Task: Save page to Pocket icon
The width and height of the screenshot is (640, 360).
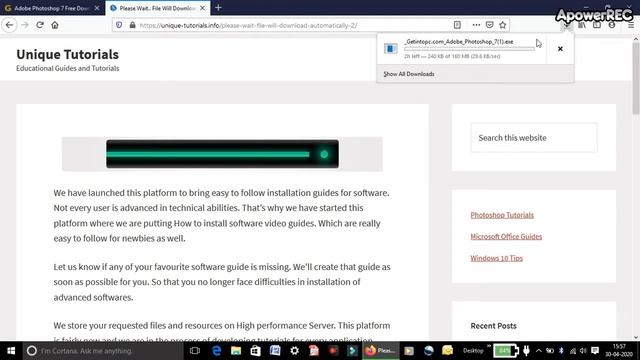Action: [x=489, y=25]
